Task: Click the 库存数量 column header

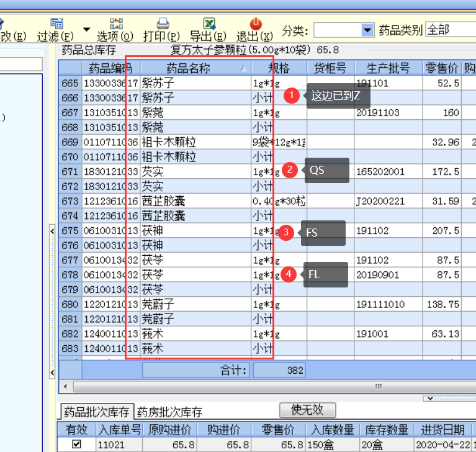Action: (x=387, y=430)
